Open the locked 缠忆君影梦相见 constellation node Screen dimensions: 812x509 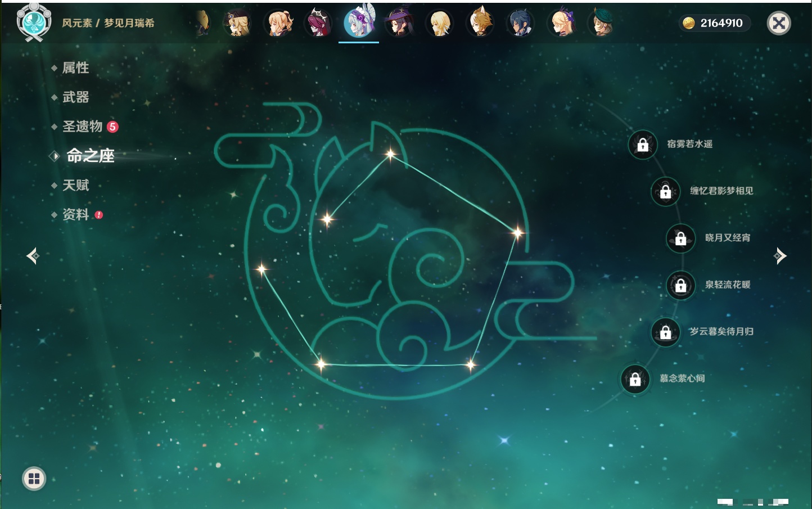click(x=665, y=191)
